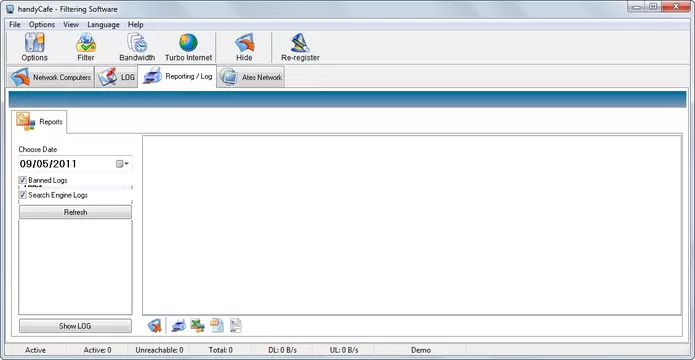The width and height of the screenshot is (695, 360).
Task: Click 'Active: 0' in status bar
Action: pos(98,350)
